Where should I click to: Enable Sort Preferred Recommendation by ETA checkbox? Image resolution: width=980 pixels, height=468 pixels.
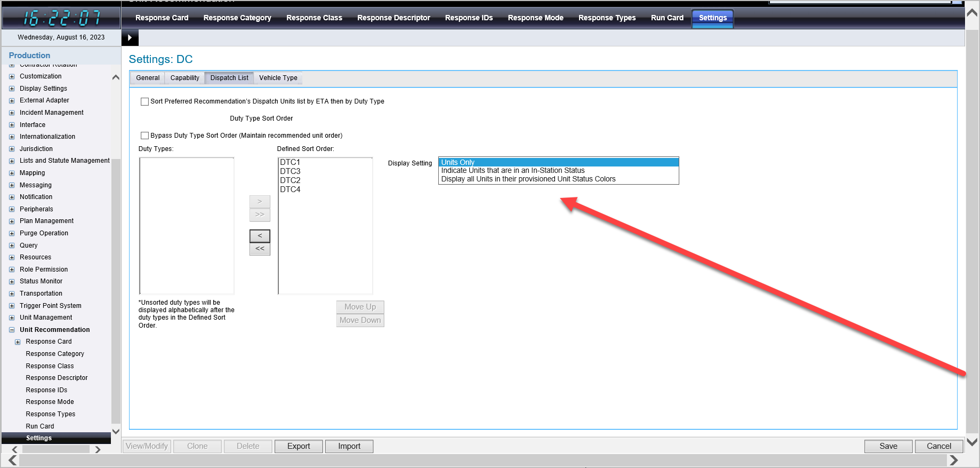click(x=144, y=101)
